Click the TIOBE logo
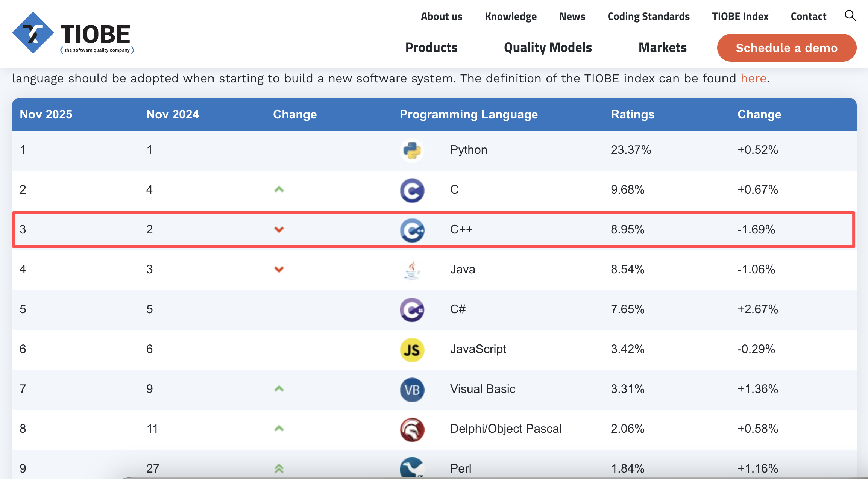 73,33
